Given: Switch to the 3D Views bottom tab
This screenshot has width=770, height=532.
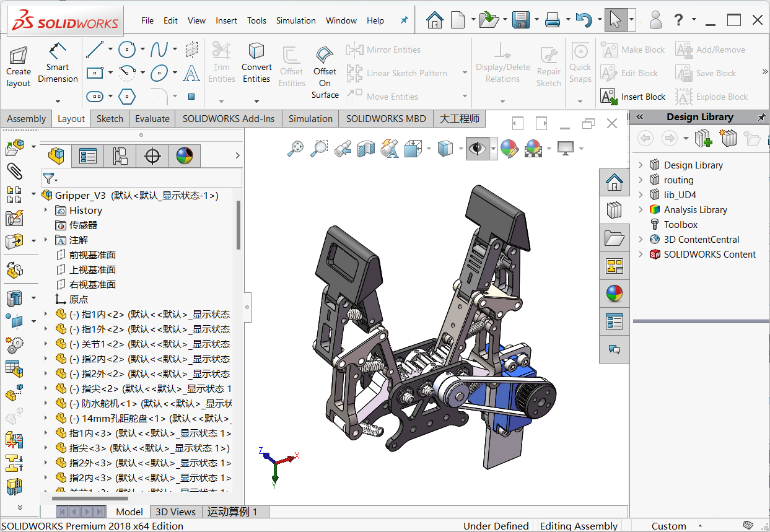Looking at the screenshot, I should (175, 512).
